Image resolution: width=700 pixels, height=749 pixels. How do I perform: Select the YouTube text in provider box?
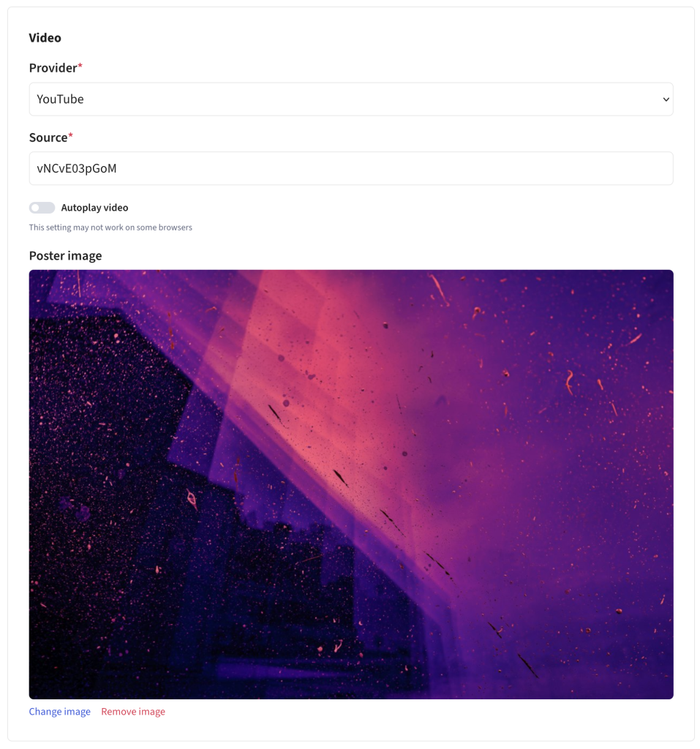click(60, 99)
